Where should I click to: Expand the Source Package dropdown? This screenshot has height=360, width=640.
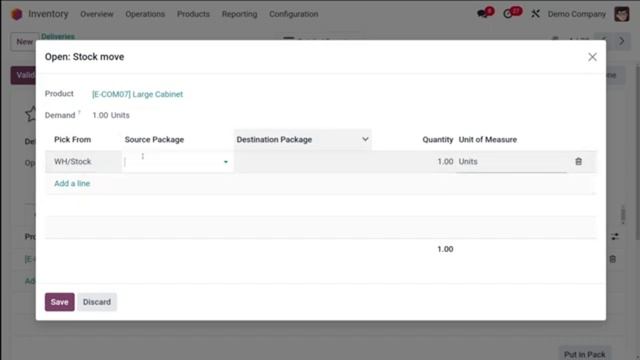[x=225, y=162]
